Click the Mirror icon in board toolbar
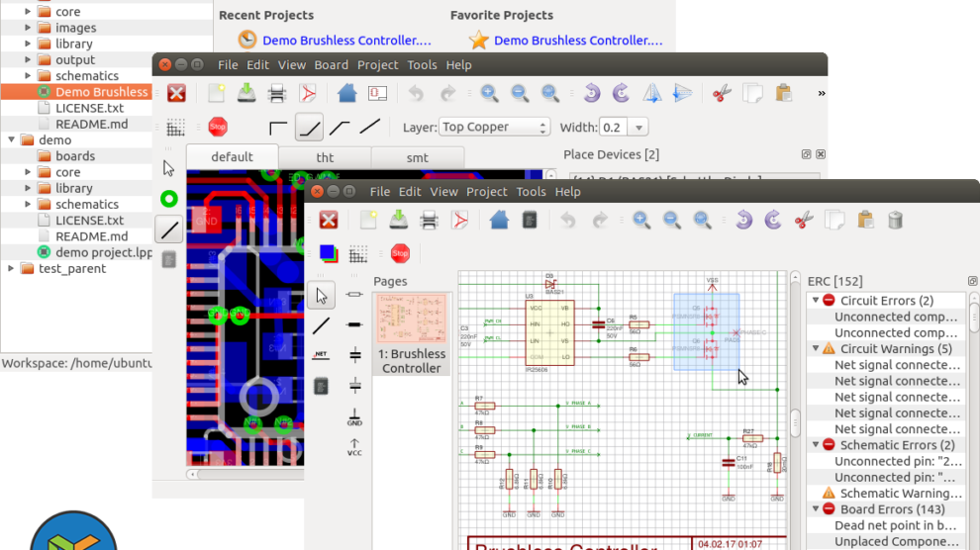The image size is (980, 550). 651,93
